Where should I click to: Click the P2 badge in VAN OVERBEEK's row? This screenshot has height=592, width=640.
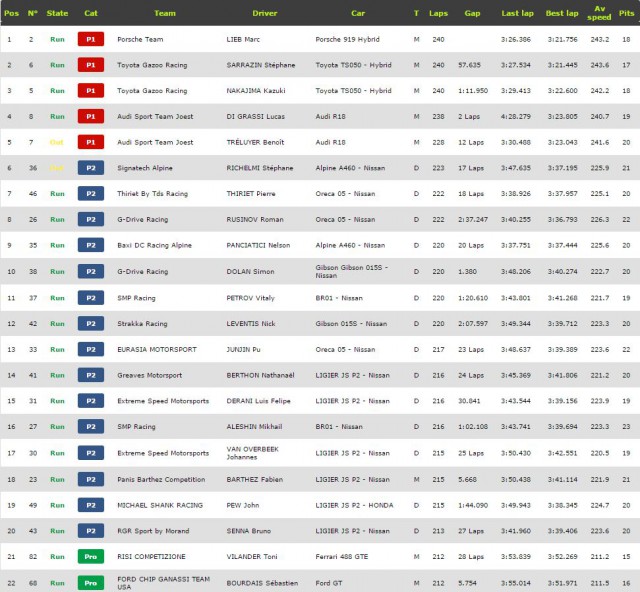pyautogui.click(x=91, y=453)
